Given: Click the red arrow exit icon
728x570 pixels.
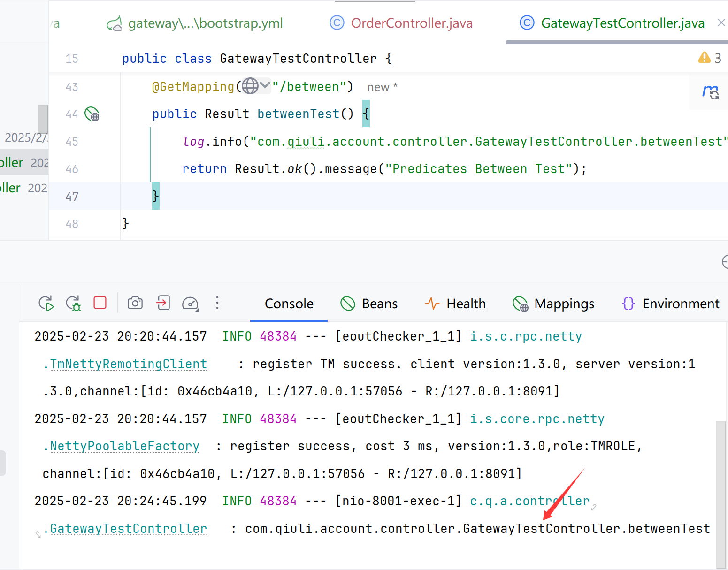Looking at the screenshot, I should coord(163,303).
